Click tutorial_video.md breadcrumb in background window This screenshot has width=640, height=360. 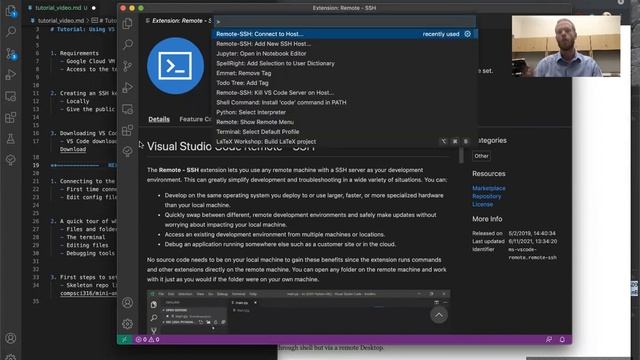(x=60, y=20)
